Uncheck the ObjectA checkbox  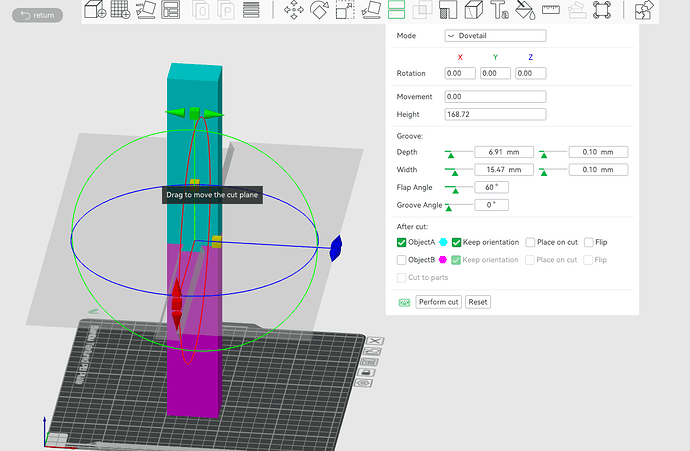coord(401,242)
